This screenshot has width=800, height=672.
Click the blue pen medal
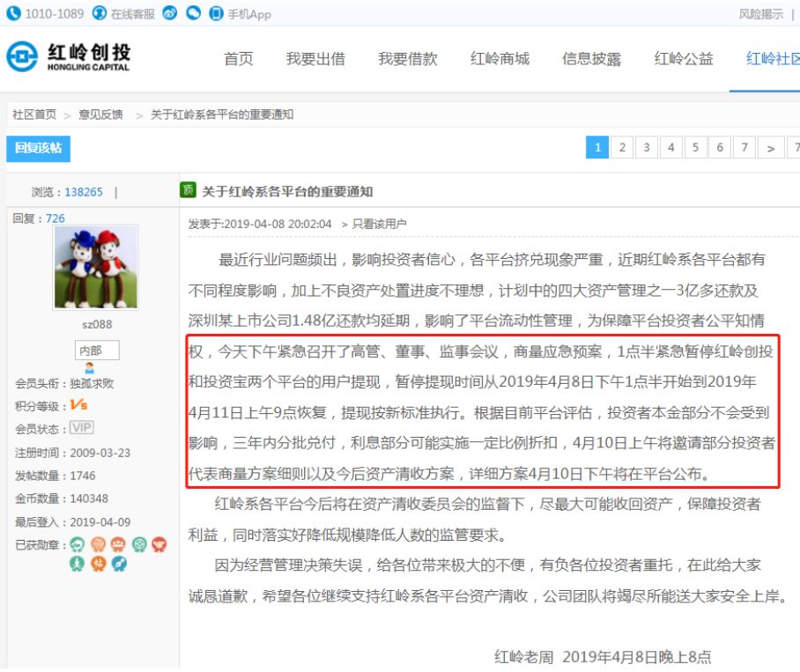119,564
